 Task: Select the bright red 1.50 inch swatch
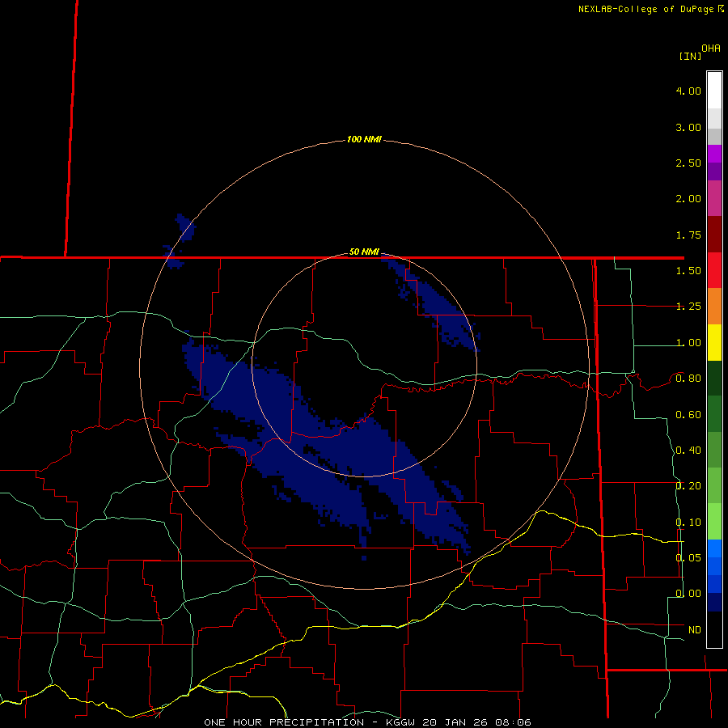click(714, 270)
